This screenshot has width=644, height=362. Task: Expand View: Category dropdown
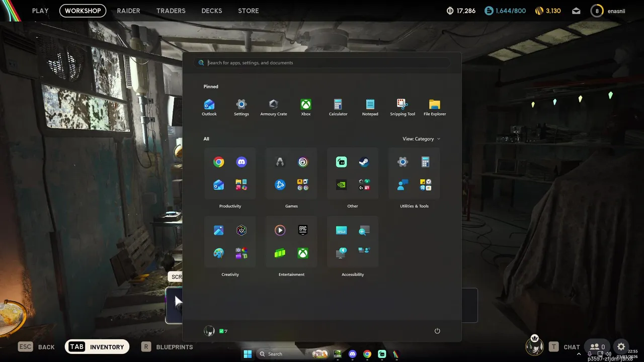coord(421,139)
